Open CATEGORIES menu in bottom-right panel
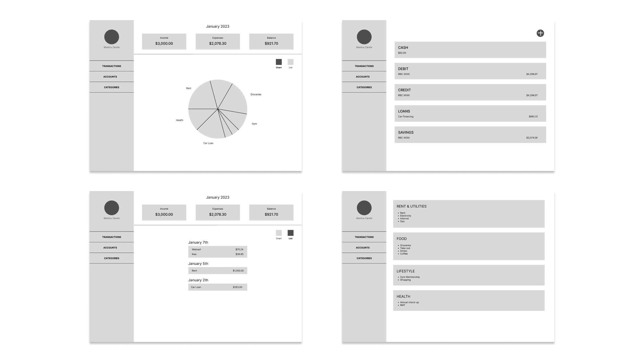The height and width of the screenshot is (362, 644). [x=364, y=258]
